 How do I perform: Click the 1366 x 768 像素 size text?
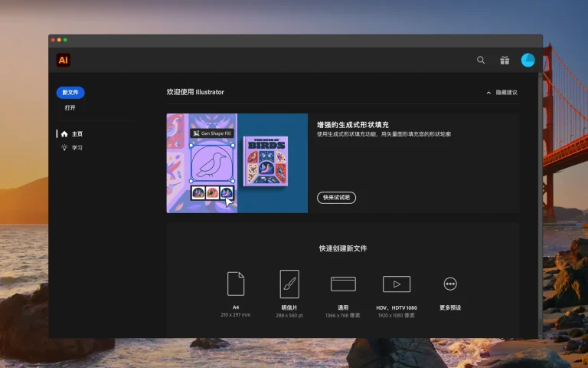pos(343,315)
